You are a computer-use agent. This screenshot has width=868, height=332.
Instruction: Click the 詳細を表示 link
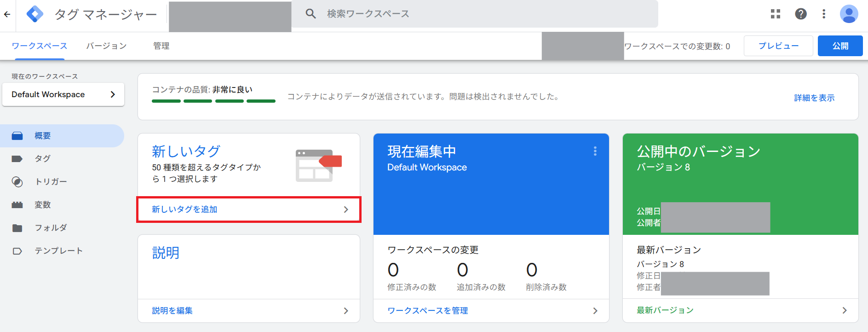pyautogui.click(x=814, y=98)
